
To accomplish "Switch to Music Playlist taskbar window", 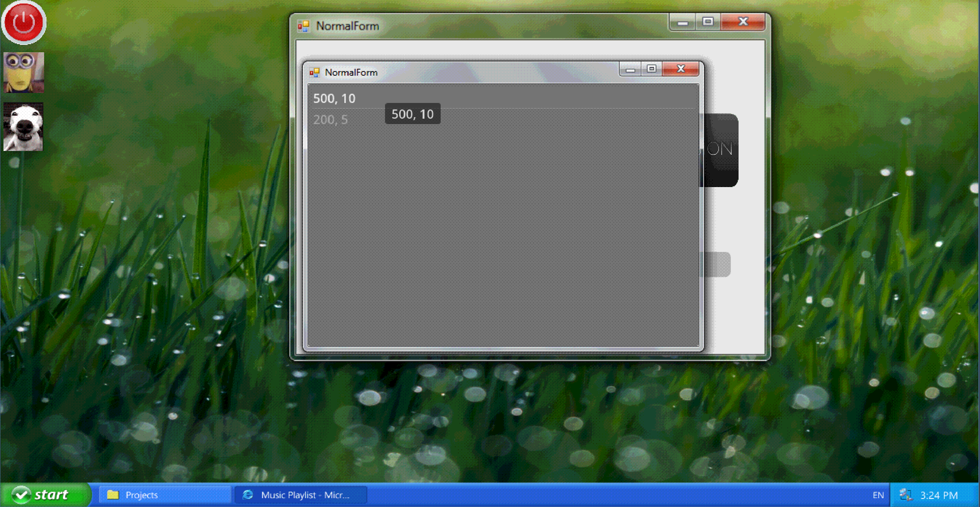I will pos(301,495).
